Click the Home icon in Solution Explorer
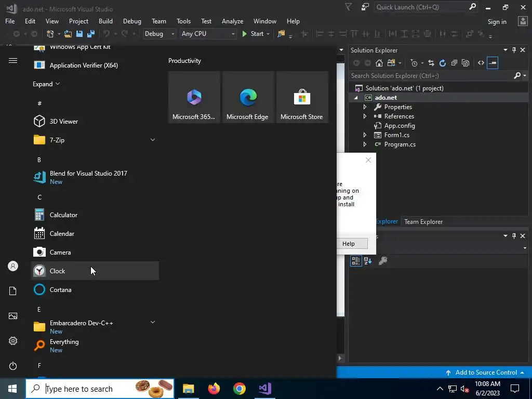Image resolution: width=532 pixels, height=399 pixels. 379,63
